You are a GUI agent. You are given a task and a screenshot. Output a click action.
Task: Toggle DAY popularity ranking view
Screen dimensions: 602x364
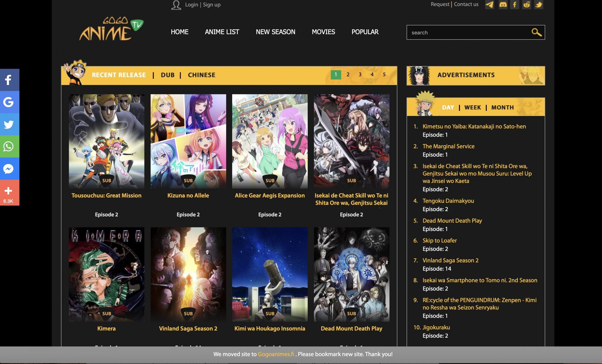(448, 107)
